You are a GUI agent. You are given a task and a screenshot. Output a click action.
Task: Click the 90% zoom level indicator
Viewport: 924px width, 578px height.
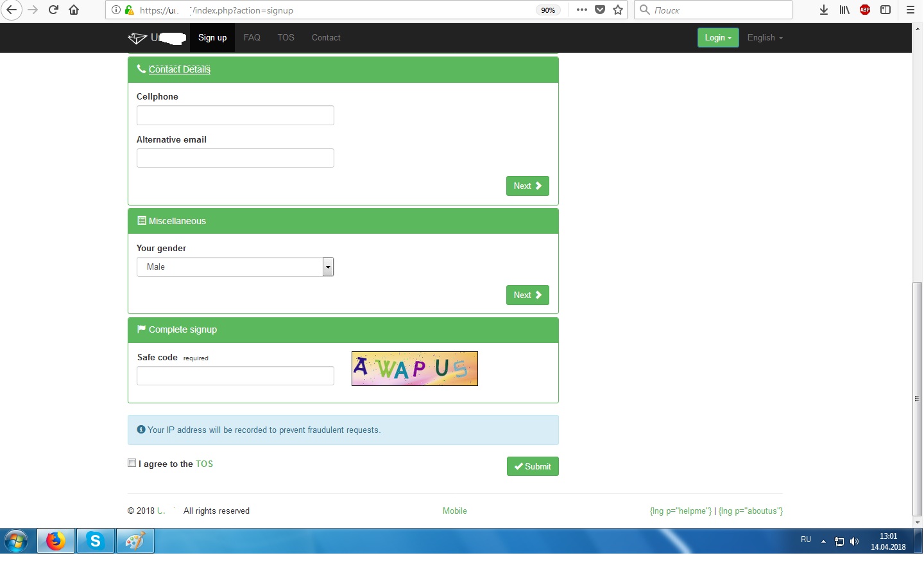(x=548, y=10)
